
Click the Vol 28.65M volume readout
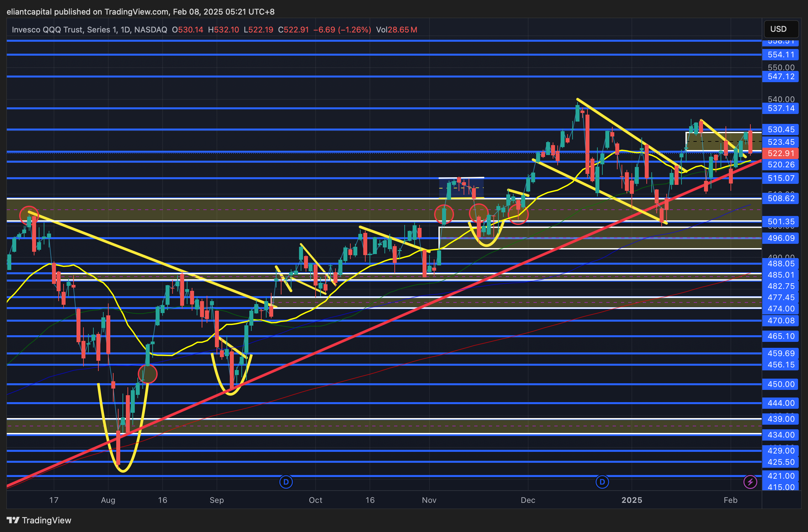coord(396,30)
